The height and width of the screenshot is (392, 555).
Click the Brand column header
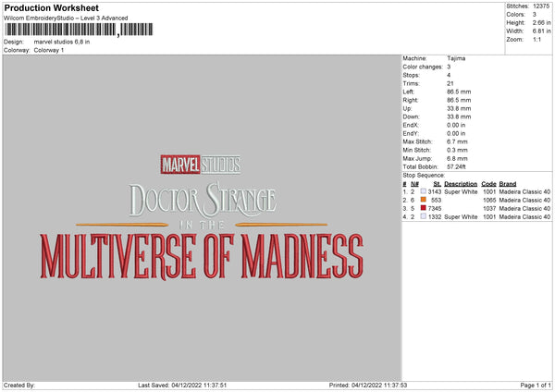[x=509, y=183]
